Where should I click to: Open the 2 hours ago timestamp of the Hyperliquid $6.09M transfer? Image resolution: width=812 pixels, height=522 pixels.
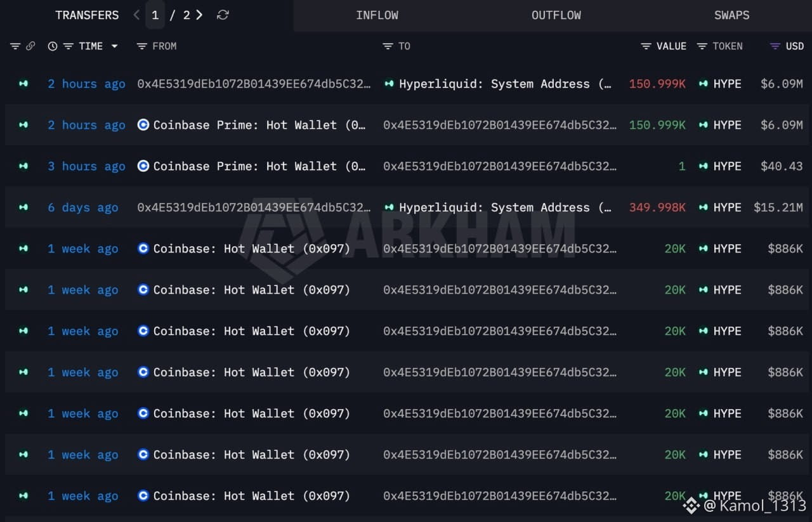pyautogui.click(x=86, y=84)
